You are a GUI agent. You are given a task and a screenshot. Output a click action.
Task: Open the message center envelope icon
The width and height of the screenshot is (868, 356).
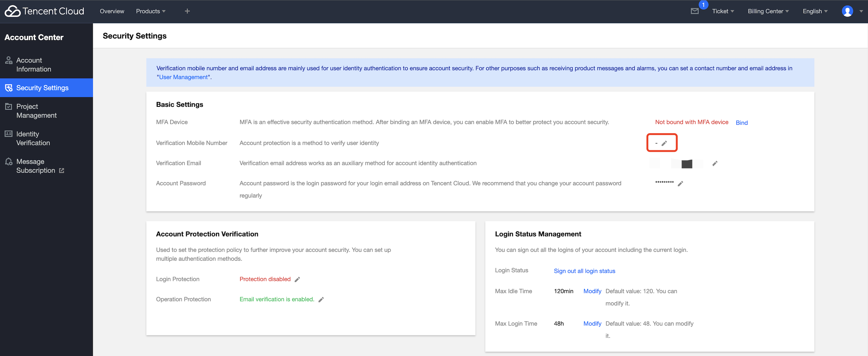click(x=694, y=11)
